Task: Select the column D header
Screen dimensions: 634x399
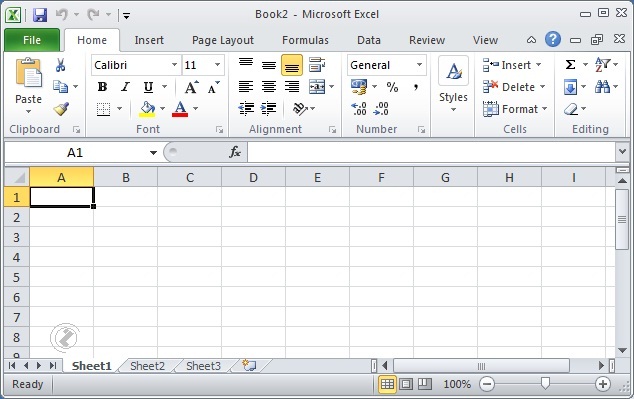Action: point(253,177)
